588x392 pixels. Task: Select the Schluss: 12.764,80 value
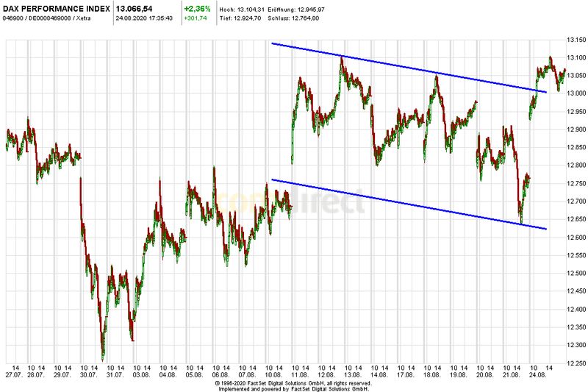click(293, 18)
